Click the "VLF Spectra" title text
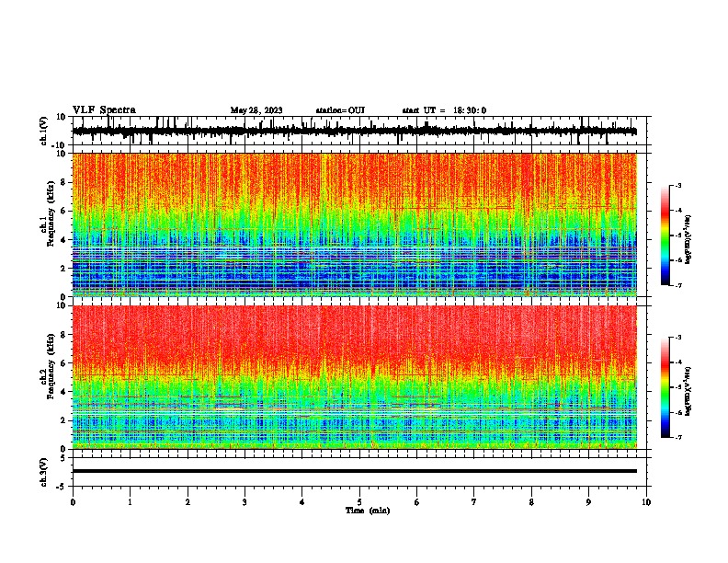Image resolution: width=728 pixels, height=563 pixels. click(105, 110)
